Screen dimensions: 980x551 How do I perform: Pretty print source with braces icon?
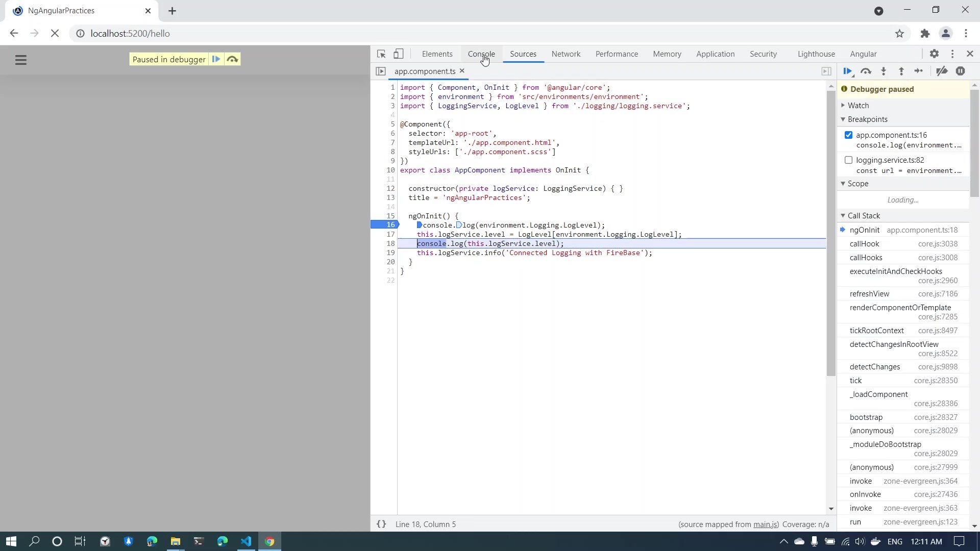pyautogui.click(x=381, y=524)
